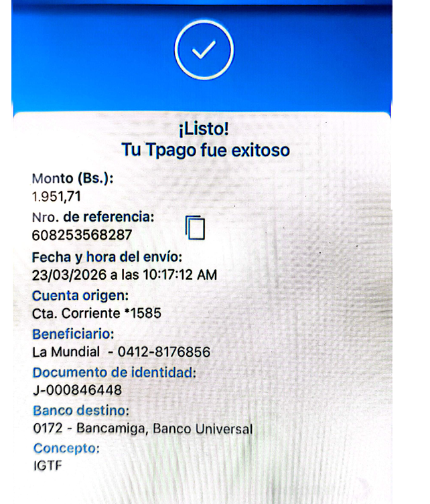Screen dimensions: 430x504
Task: Tap the Banco destino label
Action: click(x=81, y=410)
